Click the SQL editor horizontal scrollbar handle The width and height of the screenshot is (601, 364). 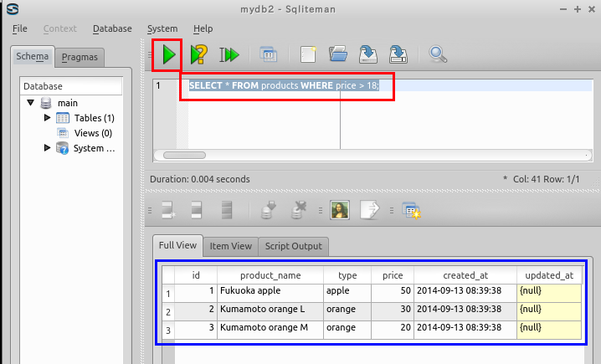click(184, 155)
